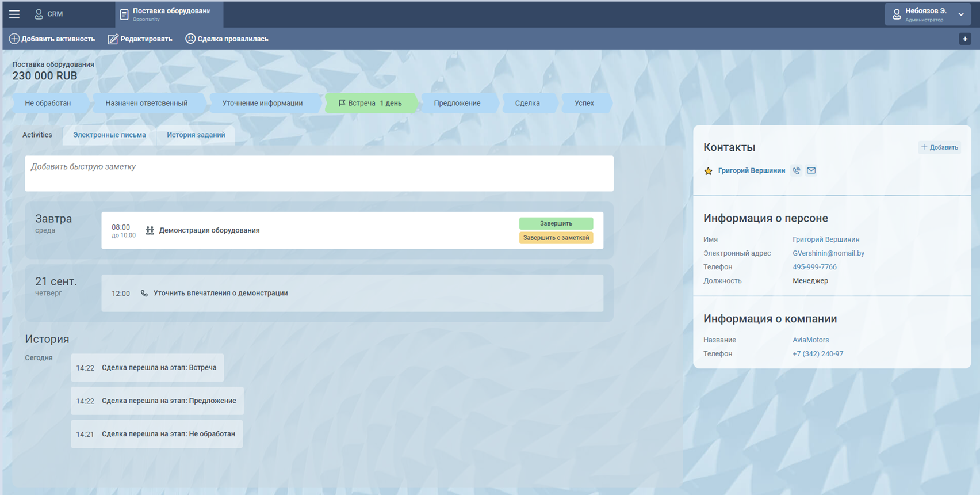Click Добавить активность in toolbar
980x495 pixels.
(x=52, y=39)
